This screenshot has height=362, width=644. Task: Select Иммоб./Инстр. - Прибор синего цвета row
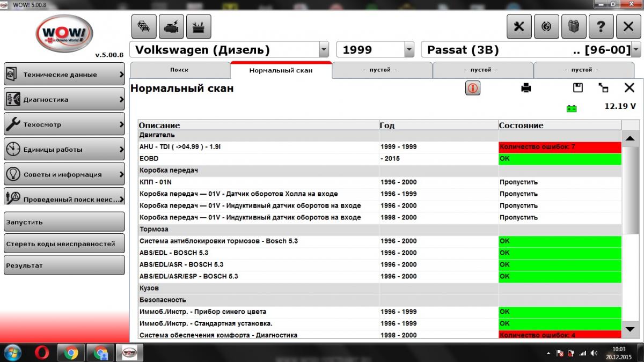pyautogui.click(x=380, y=312)
